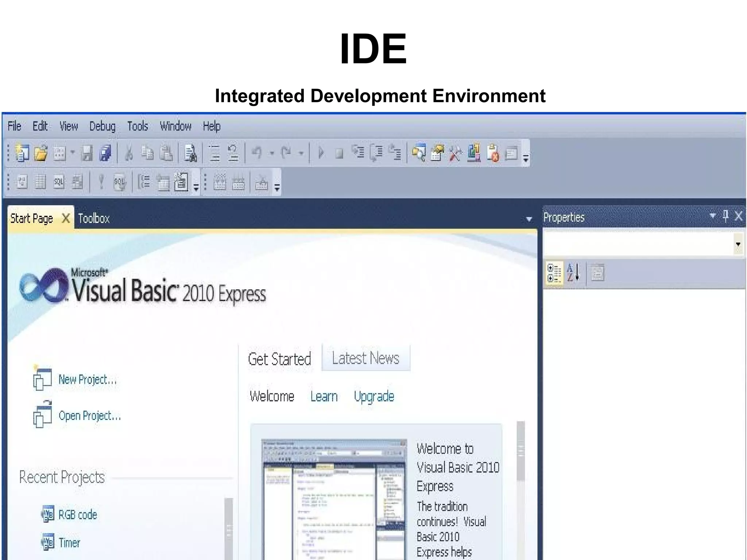
Task: Click the Redo arrow icon
Action: (286, 153)
